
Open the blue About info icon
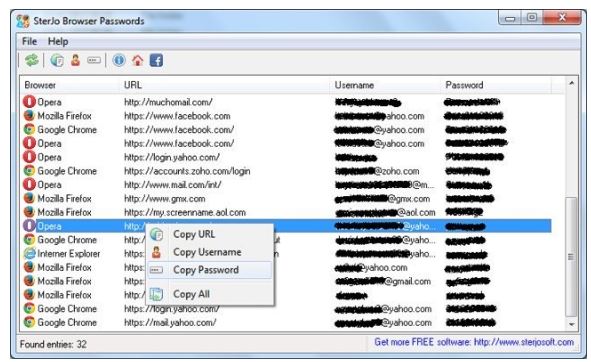[x=119, y=60]
